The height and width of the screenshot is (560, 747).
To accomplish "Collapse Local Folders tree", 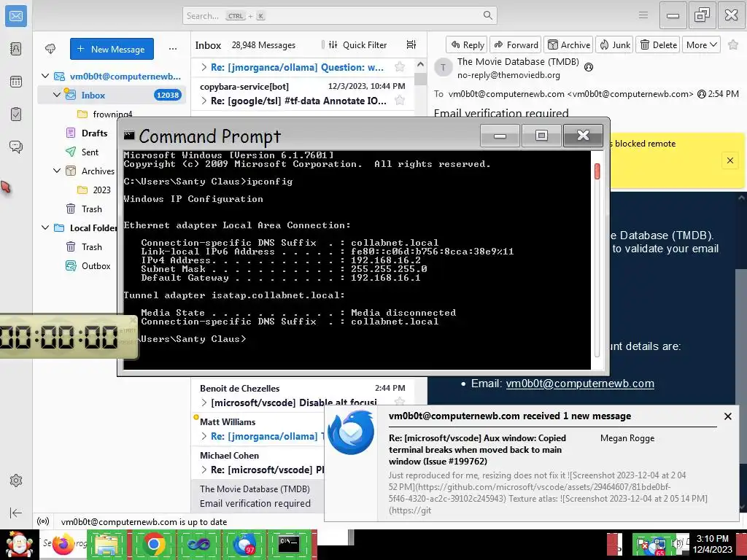I will [x=45, y=227].
